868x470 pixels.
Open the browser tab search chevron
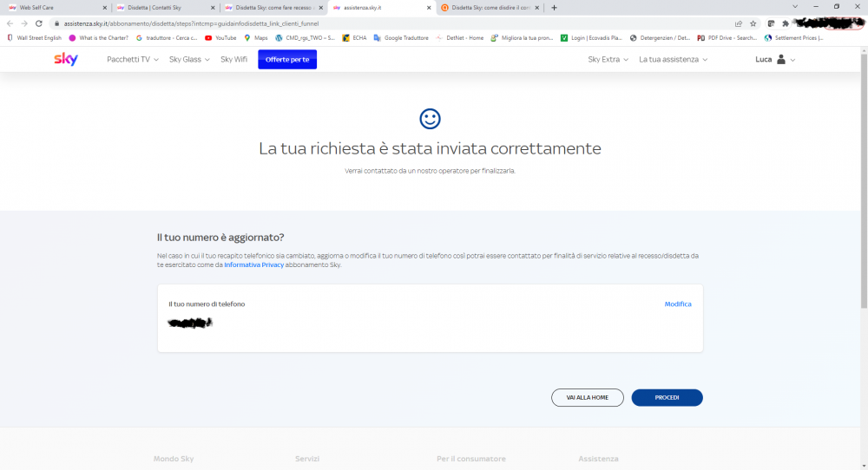tap(795, 7)
